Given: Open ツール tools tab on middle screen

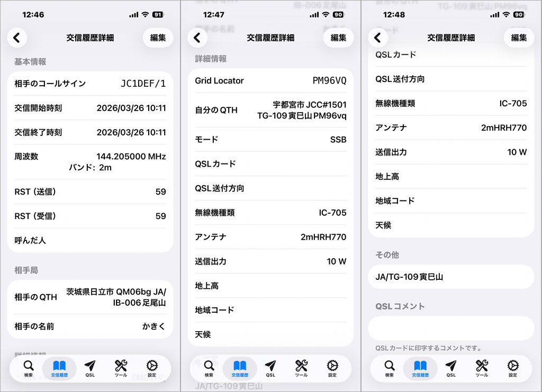Looking at the screenshot, I should point(302,368).
